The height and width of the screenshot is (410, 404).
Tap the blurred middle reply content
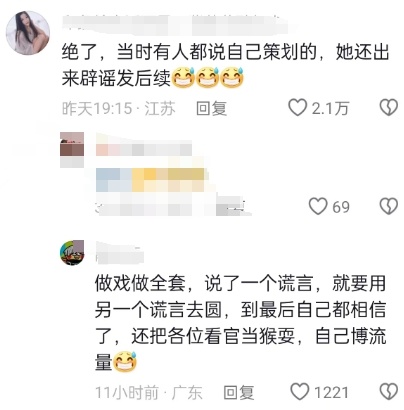click(152, 180)
